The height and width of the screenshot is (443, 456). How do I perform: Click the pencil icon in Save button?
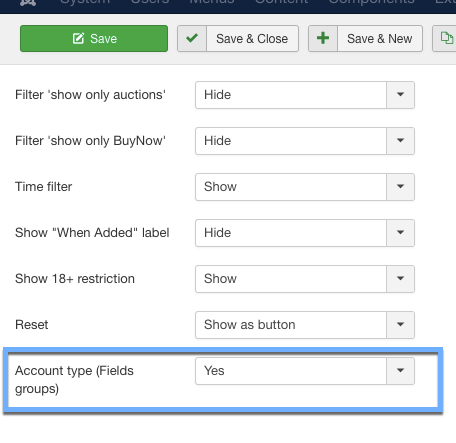tap(78, 38)
